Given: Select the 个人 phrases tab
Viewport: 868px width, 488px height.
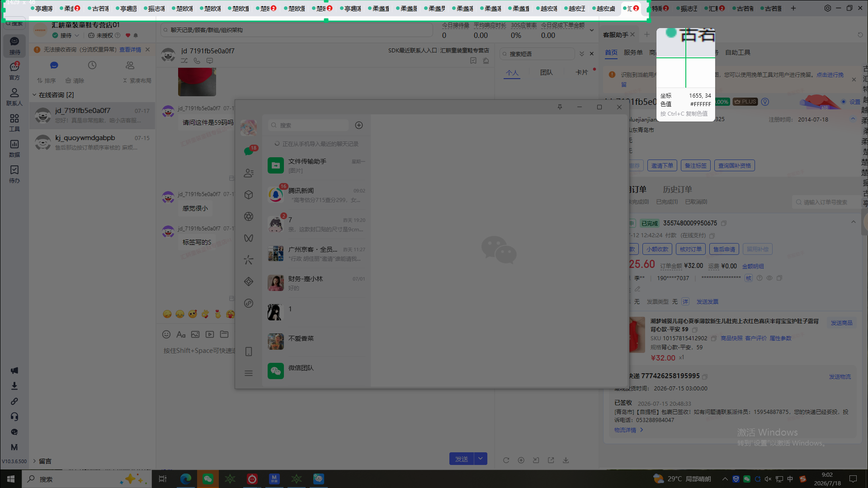Looking at the screenshot, I should (512, 73).
